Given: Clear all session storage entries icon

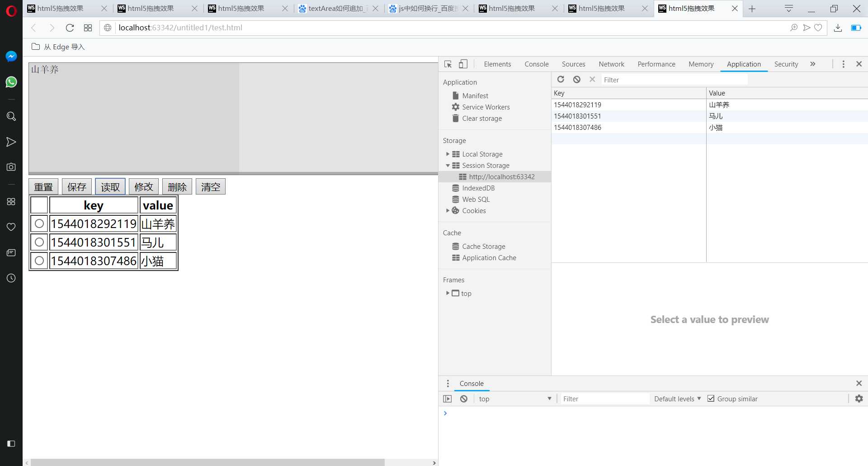Looking at the screenshot, I should [x=577, y=80].
